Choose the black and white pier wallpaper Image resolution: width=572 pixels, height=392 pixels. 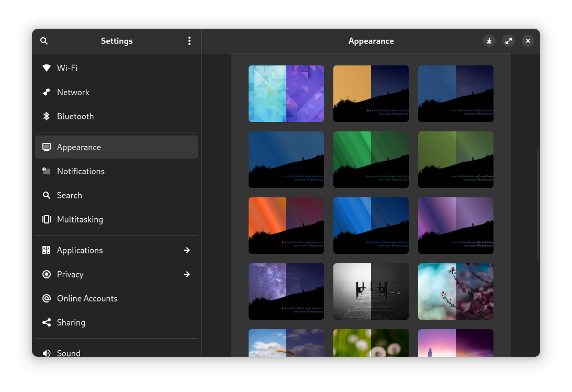(x=371, y=292)
